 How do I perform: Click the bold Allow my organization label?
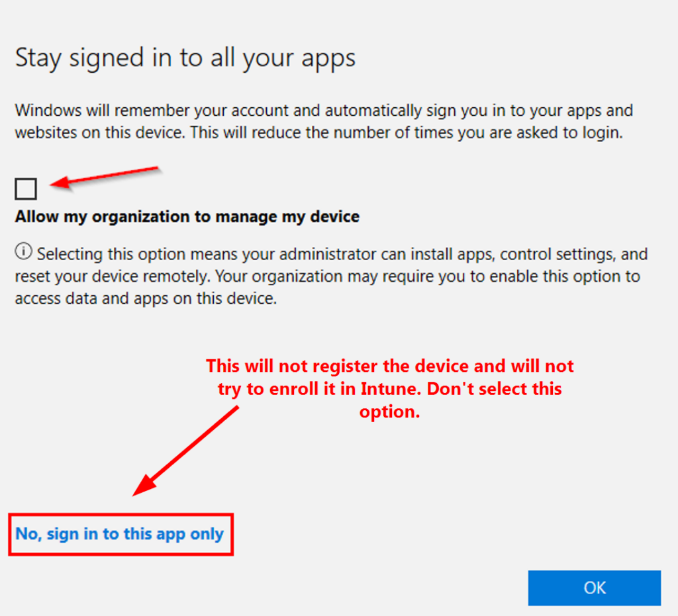pyautogui.click(x=187, y=216)
